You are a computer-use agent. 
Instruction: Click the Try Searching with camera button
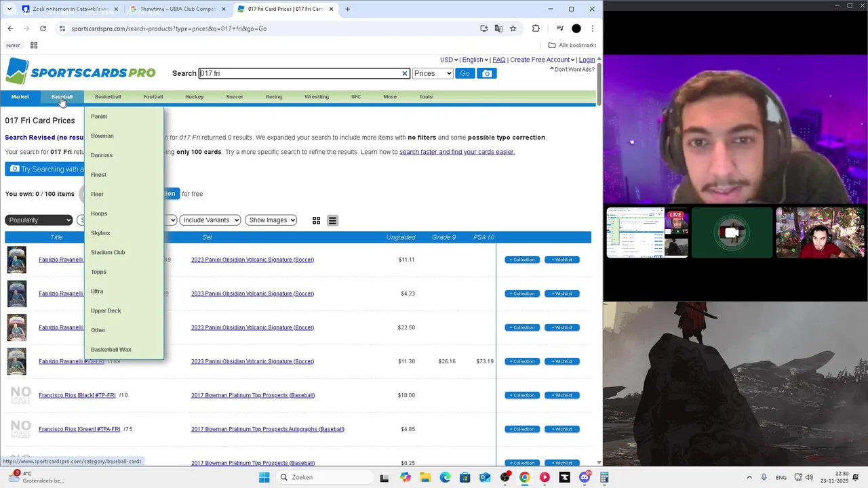click(x=45, y=169)
